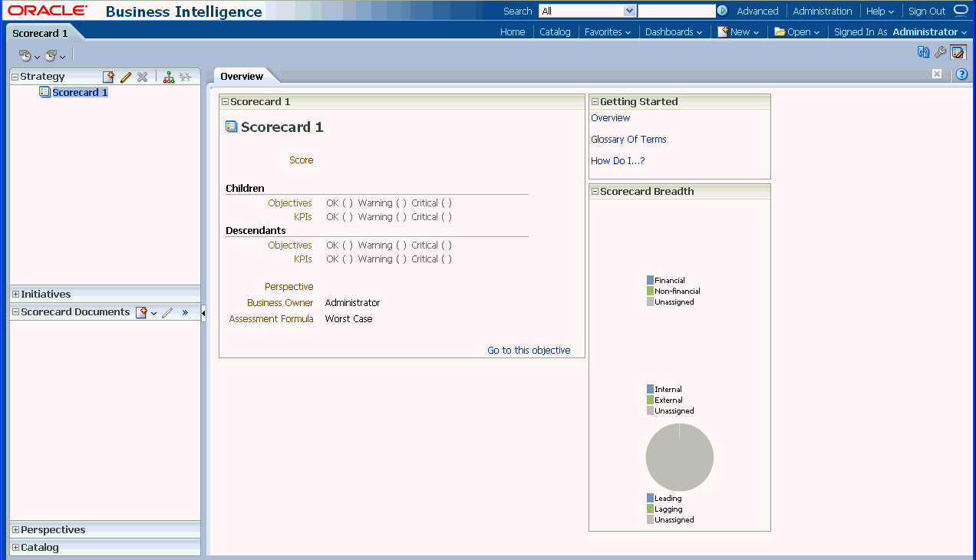Viewport: 976px width, 560px height.
Task: Open the Help menu
Action: point(880,12)
